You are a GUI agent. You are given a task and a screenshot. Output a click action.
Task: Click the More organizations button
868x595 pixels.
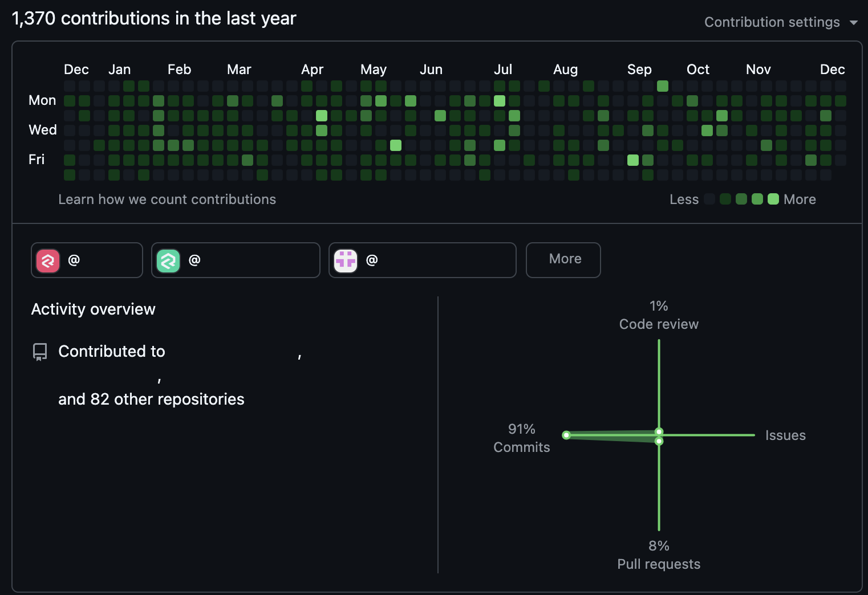[x=563, y=259]
